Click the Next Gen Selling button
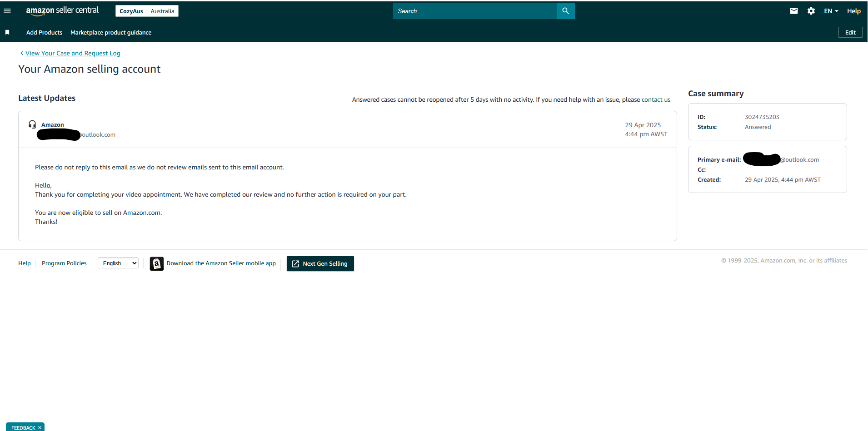Screen dimensions: 868x431 [x=320, y=263]
